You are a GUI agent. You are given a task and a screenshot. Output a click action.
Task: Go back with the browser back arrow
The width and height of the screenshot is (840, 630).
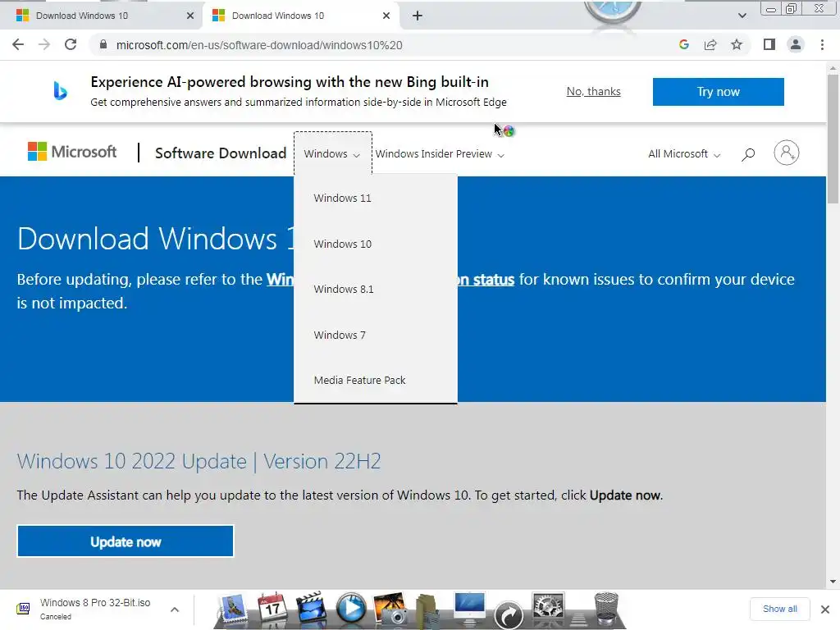click(x=18, y=44)
